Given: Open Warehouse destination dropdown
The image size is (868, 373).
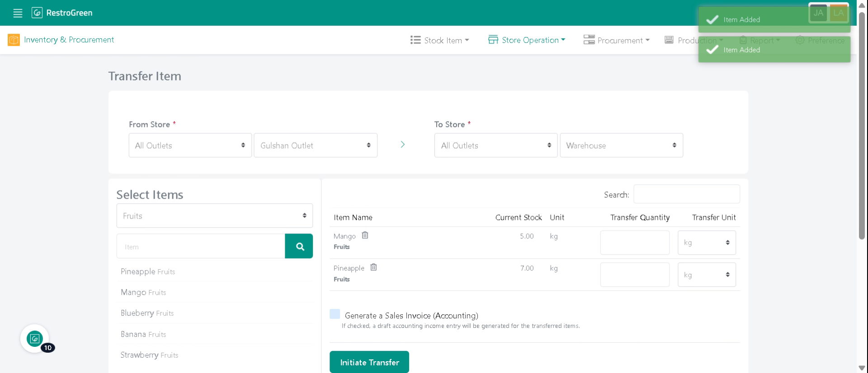Looking at the screenshot, I should (x=622, y=145).
